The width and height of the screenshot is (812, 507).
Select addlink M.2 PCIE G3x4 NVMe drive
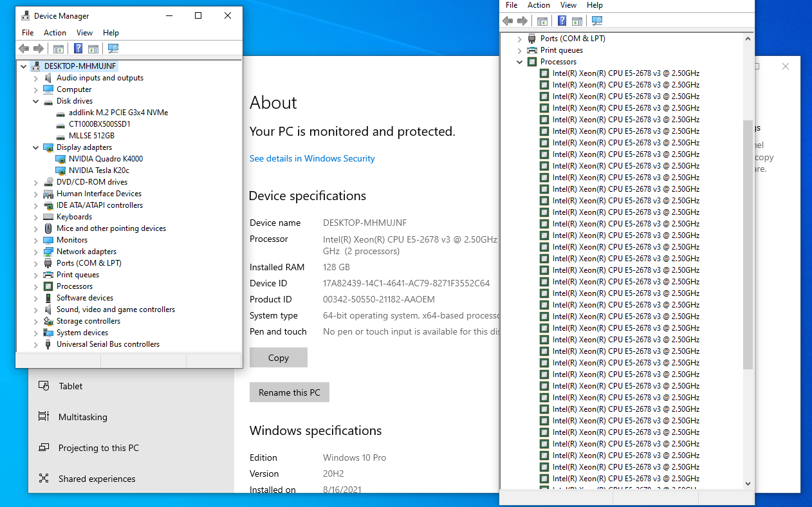(x=118, y=113)
